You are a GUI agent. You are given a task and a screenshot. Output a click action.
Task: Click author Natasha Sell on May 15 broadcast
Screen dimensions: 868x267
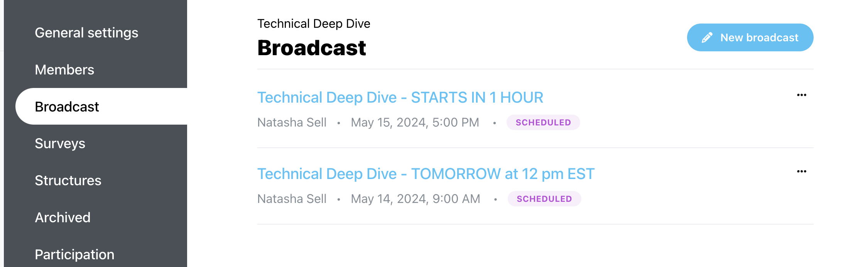(292, 122)
